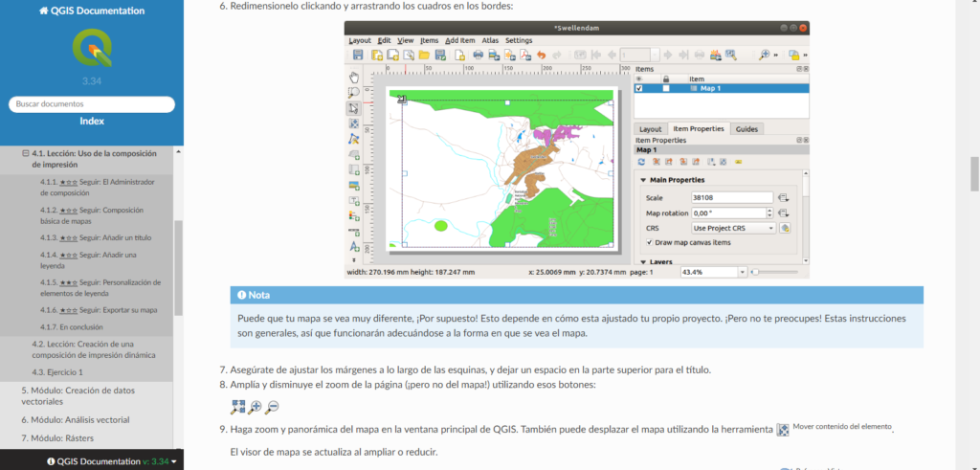Click the Buscar documentos search field
Viewport: 980px width, 470px height.
tap(92, 104)
